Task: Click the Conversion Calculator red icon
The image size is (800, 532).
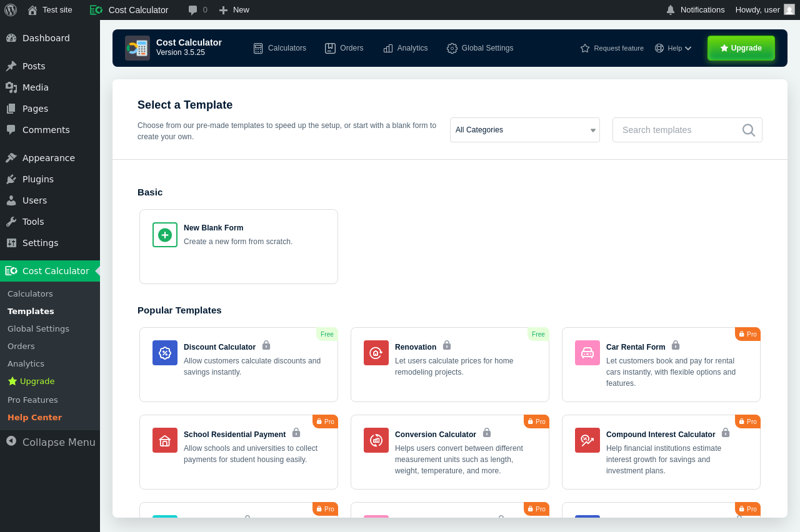Action: 376,440
